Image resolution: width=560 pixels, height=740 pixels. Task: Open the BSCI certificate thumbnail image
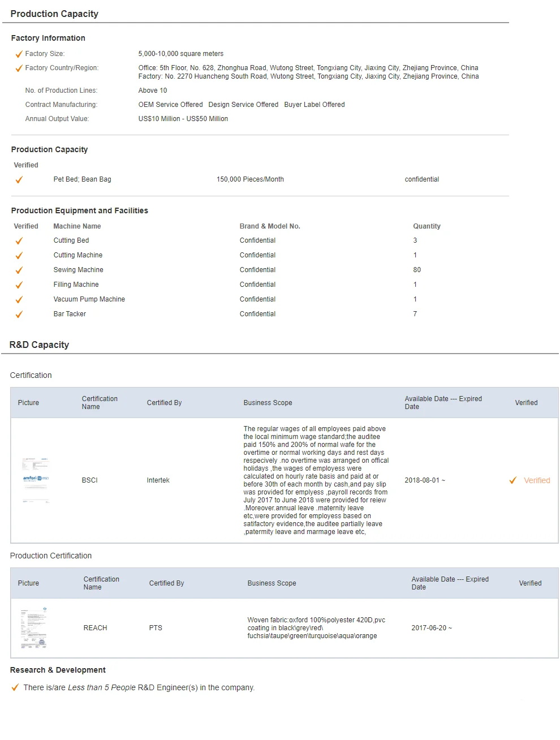(x=36, y=480)
